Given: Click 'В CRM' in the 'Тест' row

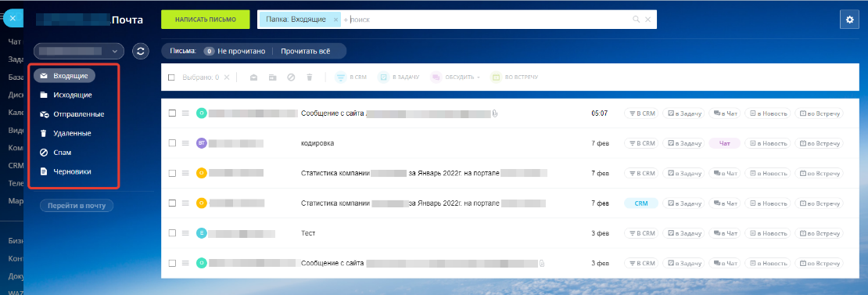Looking at the screenshot, I should point(641,233).
